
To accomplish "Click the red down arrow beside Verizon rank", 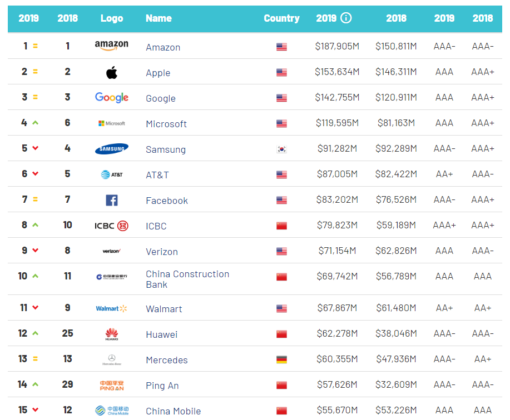I will tap(36, 250).
